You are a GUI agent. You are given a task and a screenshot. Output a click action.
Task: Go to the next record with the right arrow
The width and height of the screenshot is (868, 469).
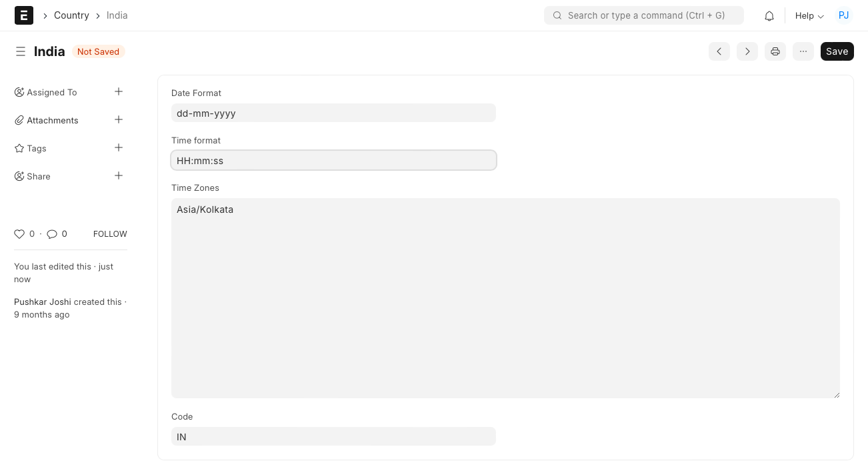point(747,51)
